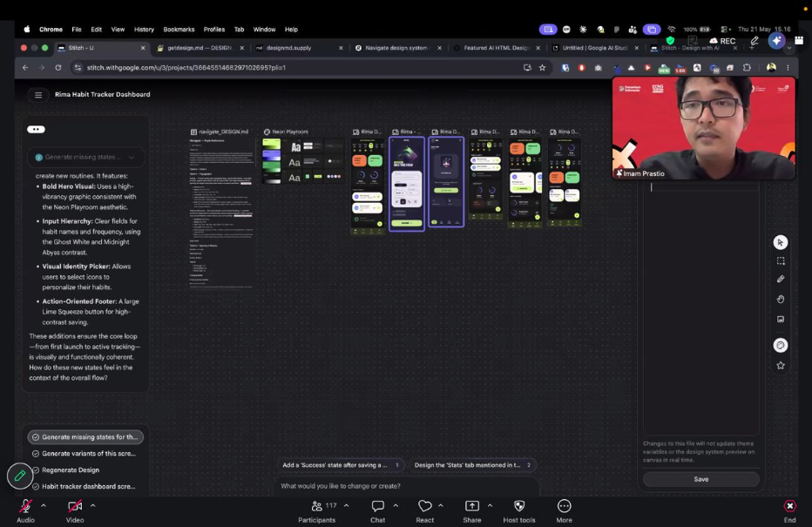
Task: Click the End meeting button
Action: (x=789, y=511)
